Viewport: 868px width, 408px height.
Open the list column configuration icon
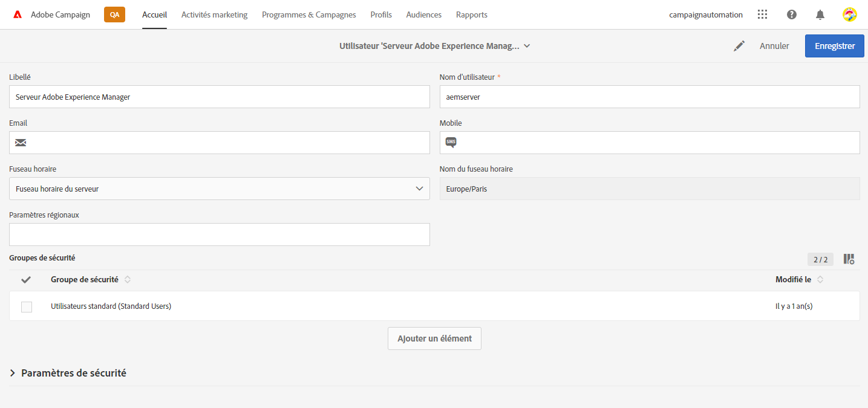tap(849, 259)
